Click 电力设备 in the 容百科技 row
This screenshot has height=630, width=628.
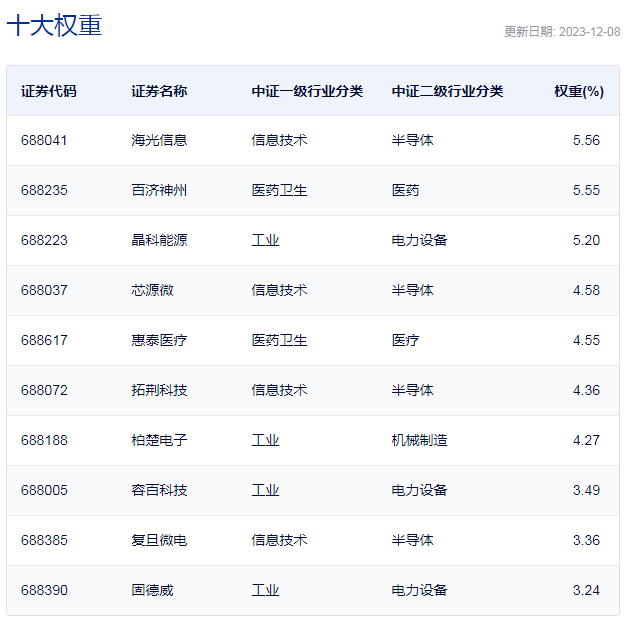coord(419,490)
